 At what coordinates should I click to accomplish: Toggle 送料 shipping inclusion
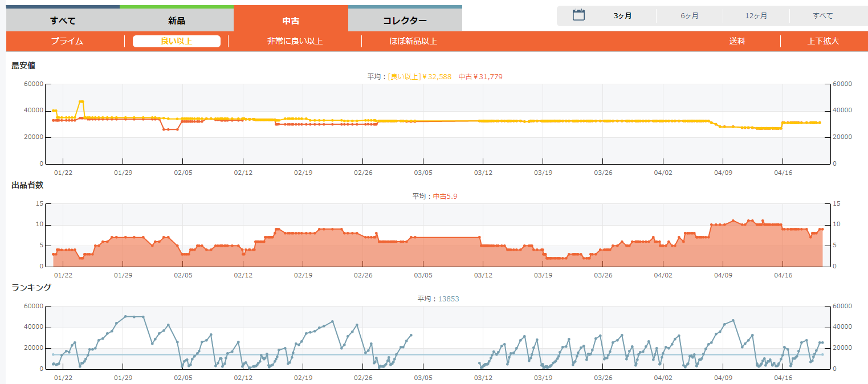coord(737,41)
